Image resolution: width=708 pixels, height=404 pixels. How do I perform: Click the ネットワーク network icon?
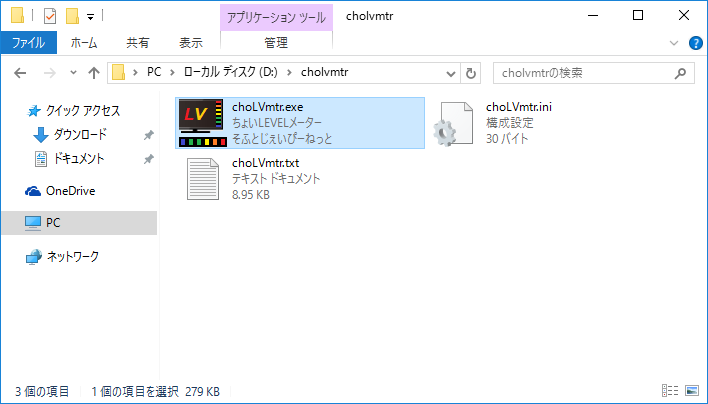click(33, 257)
